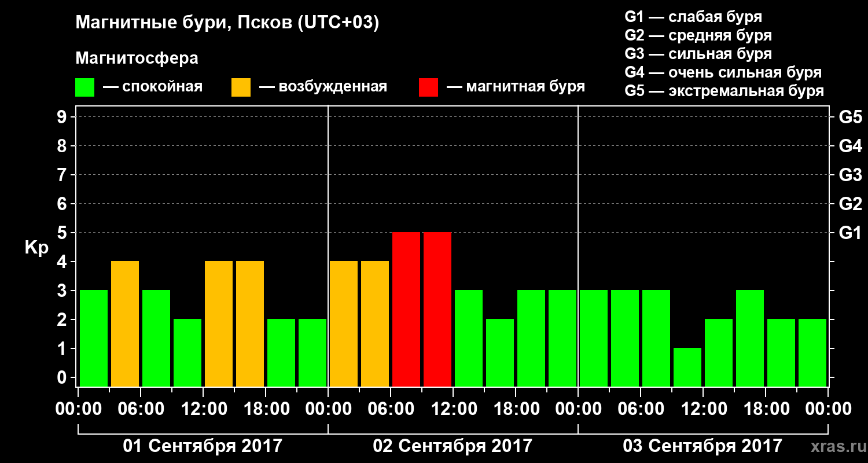Viewport: 868px width, 463px height.
Task: Click the first green bar on 01 Сентября
Action: point(94,338)
